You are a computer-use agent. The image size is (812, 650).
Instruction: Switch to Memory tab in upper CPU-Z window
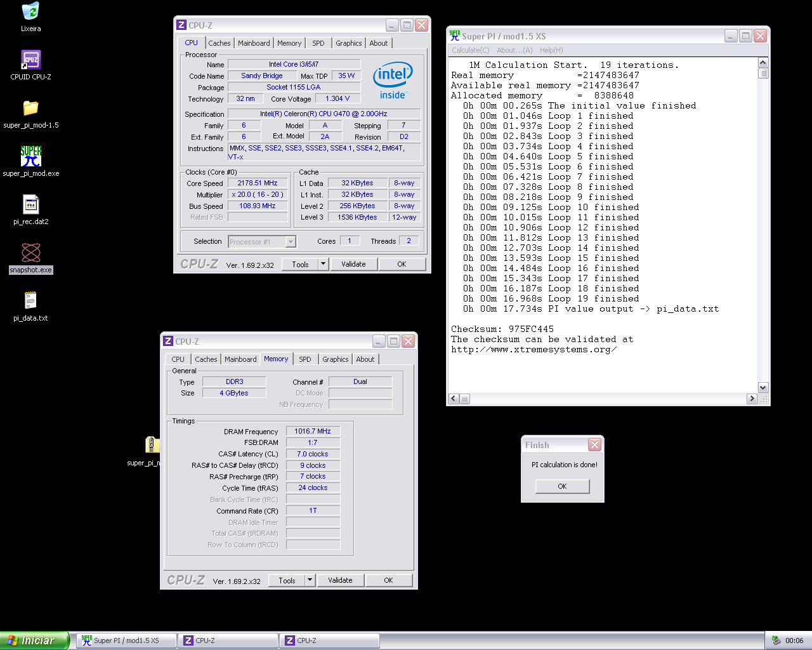tap(289, 43)
